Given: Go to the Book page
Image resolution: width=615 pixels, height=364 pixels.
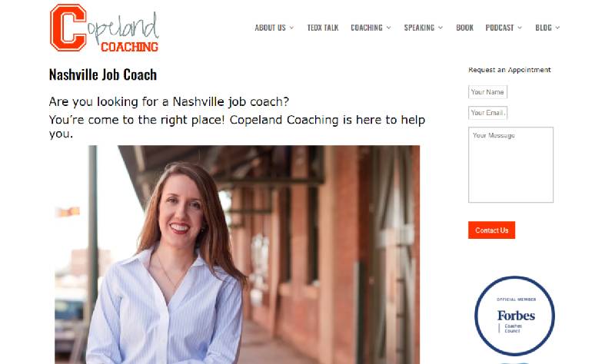Looking at the screenshot, I should pos(465,28).
